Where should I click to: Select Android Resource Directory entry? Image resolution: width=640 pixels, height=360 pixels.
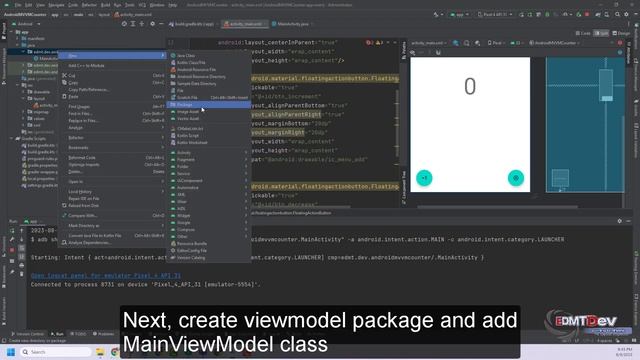tap(209, 76)
